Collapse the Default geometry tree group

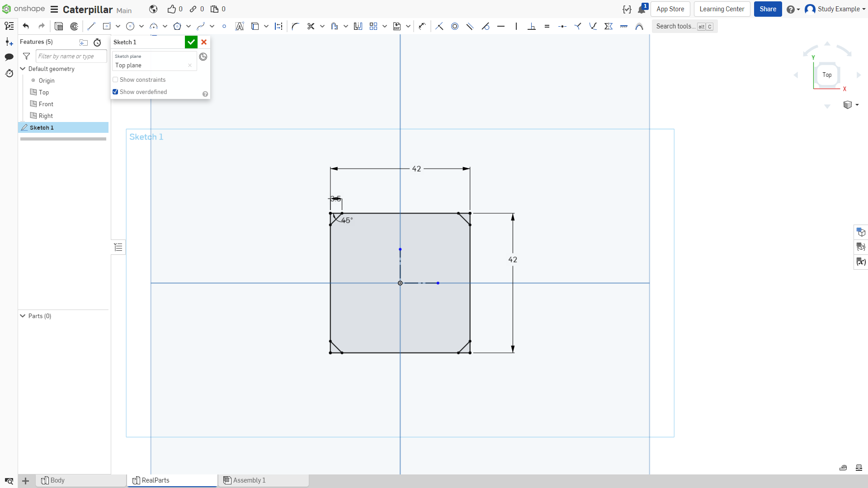click(x=23, y=69)
